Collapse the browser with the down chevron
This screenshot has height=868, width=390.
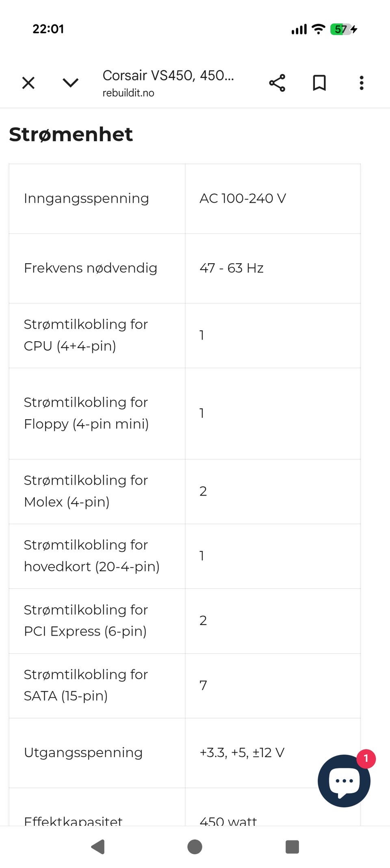click(x=71, y=83)
